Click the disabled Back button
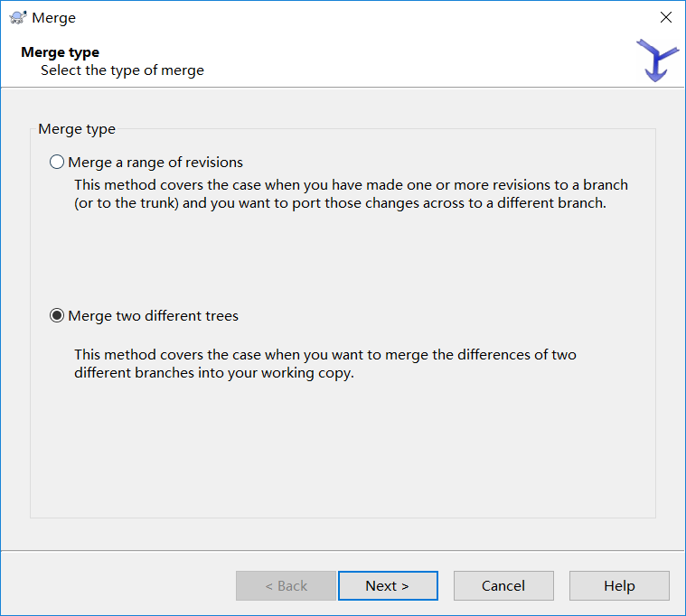The height and width of the screenshot is (616, 686). (287, 585)
